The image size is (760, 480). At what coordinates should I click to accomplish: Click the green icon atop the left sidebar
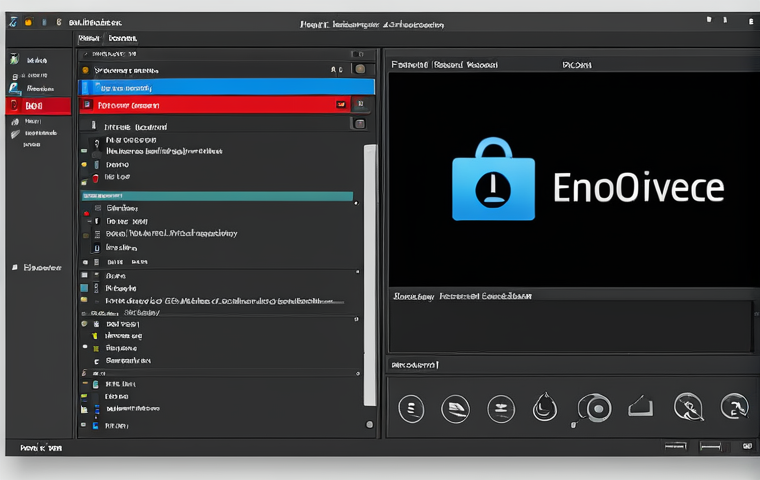pyautogui.click(x=15, y=59)
